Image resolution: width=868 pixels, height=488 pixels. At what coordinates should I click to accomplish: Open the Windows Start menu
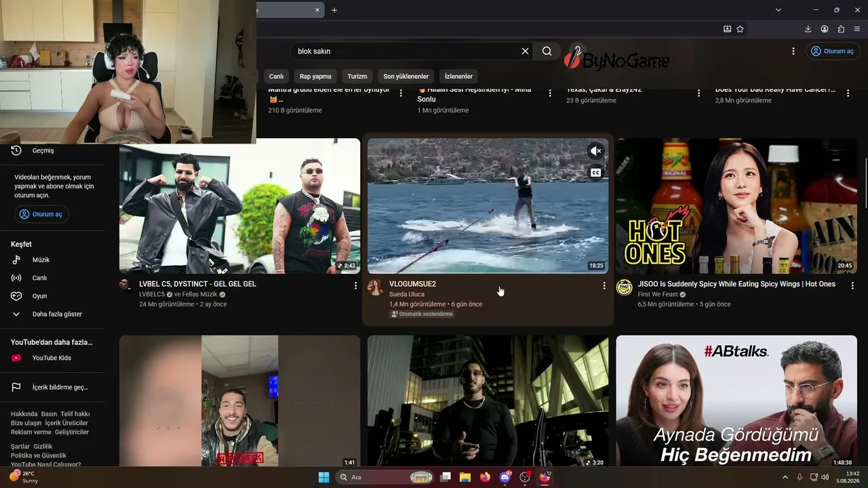click(x=323, y=477)
